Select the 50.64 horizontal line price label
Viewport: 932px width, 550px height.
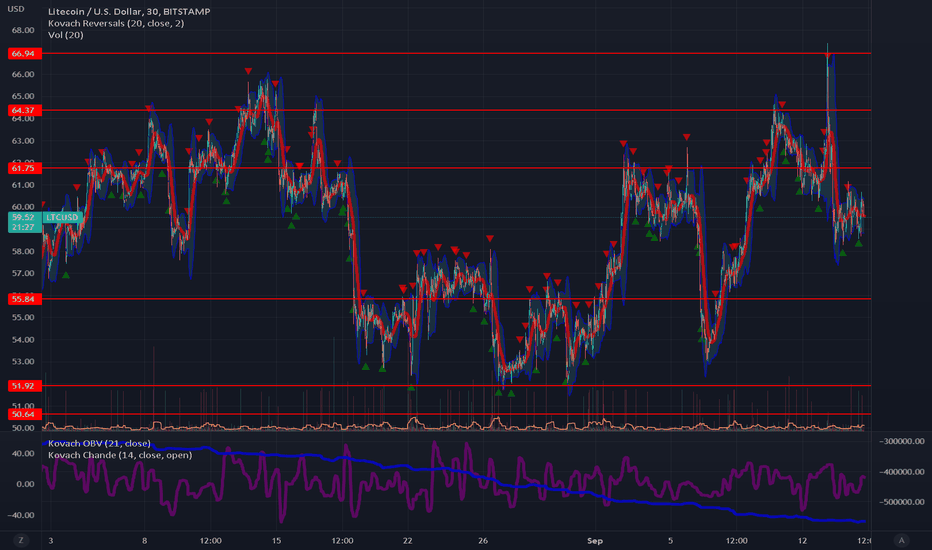24,414
